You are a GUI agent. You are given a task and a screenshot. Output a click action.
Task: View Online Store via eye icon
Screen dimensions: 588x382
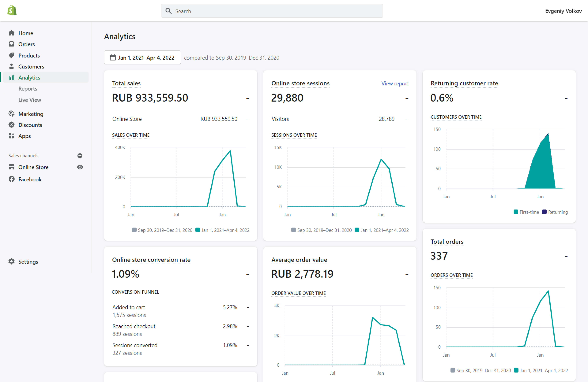pos(80,167)
